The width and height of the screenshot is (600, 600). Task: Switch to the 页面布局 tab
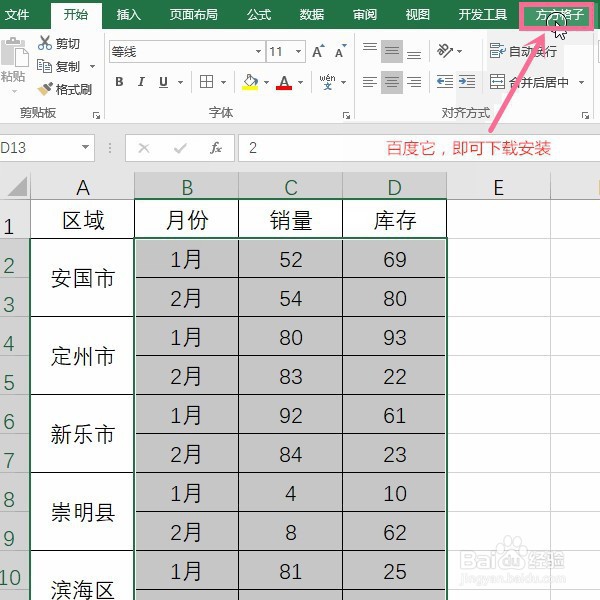point(194,15)
